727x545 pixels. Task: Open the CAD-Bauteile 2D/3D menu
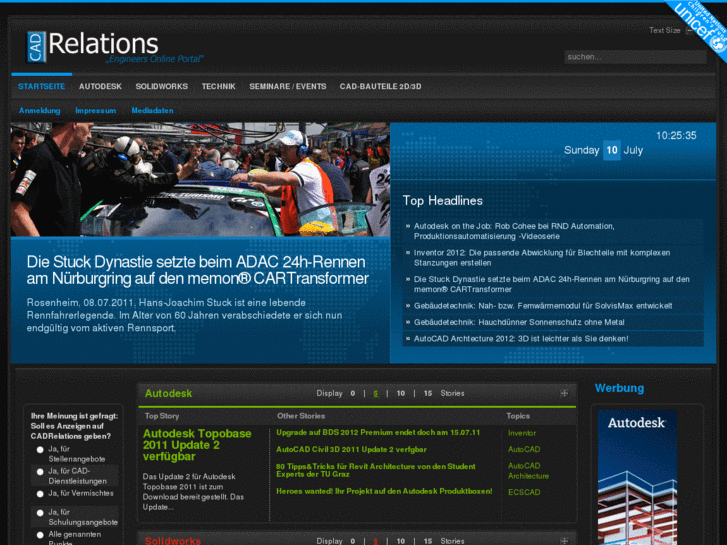(380, 86)
